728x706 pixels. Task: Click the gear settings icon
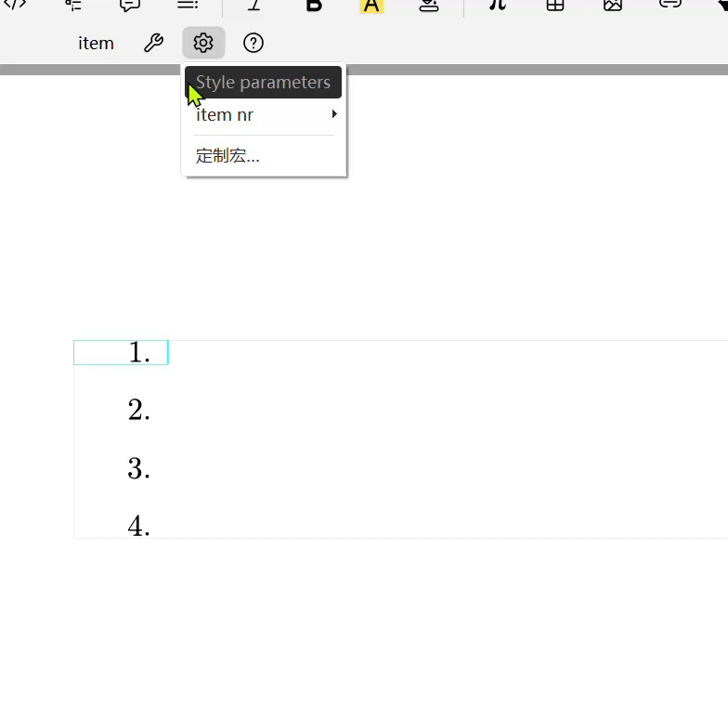click(203, 43)
